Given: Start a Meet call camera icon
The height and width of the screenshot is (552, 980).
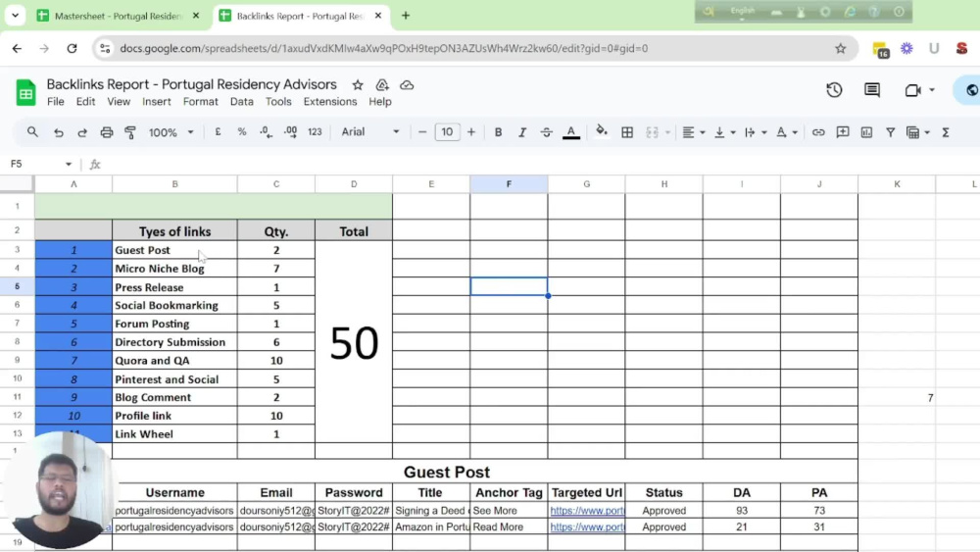Looking at the screenshot, I should (913, 90).
